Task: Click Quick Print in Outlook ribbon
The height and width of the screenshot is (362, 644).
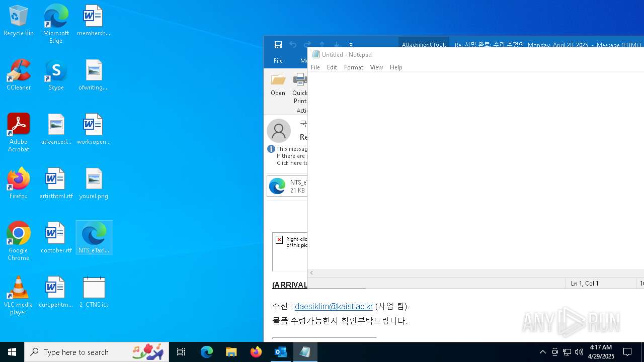Action: tap(299, 88)
